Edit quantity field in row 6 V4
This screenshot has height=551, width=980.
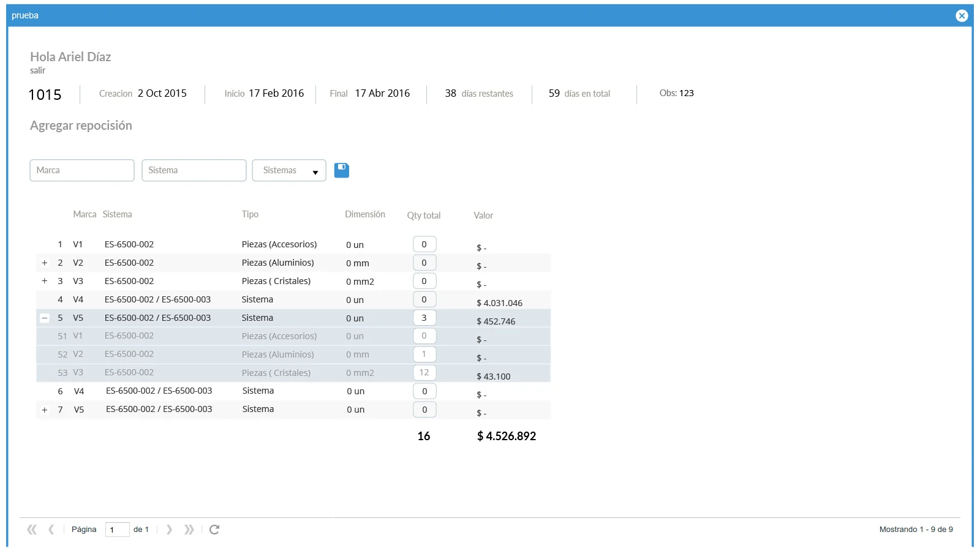[x=424, y=391]
